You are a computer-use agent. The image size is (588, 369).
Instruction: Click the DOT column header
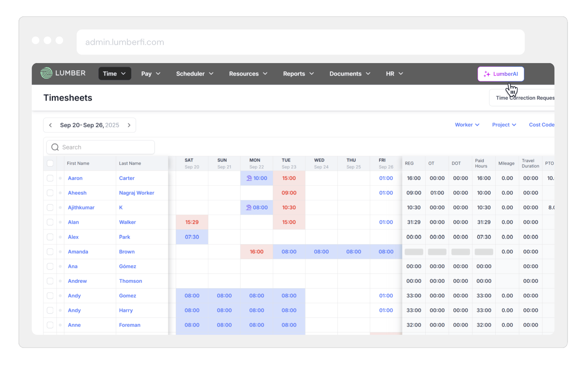pos(456,163)
